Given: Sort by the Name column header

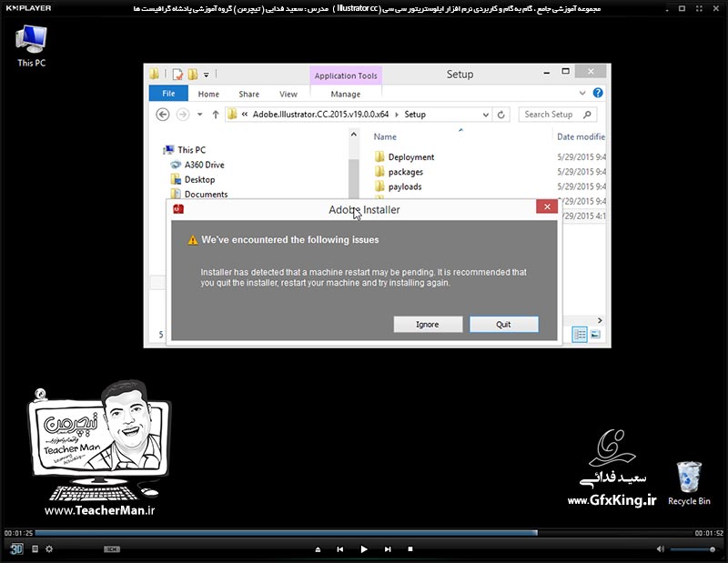Looking at the screenshot, I should point(385,137).
